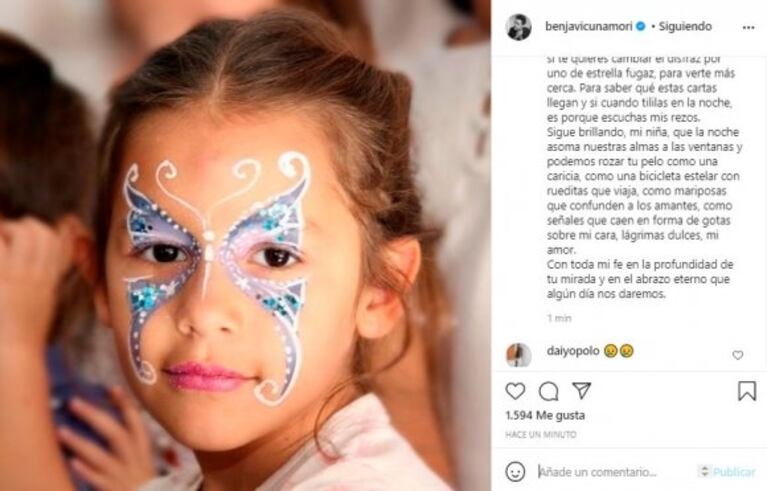Click the 1 min caption timestamp
Viewport: 767px width, 491px height.
click(x=559, y=318)
